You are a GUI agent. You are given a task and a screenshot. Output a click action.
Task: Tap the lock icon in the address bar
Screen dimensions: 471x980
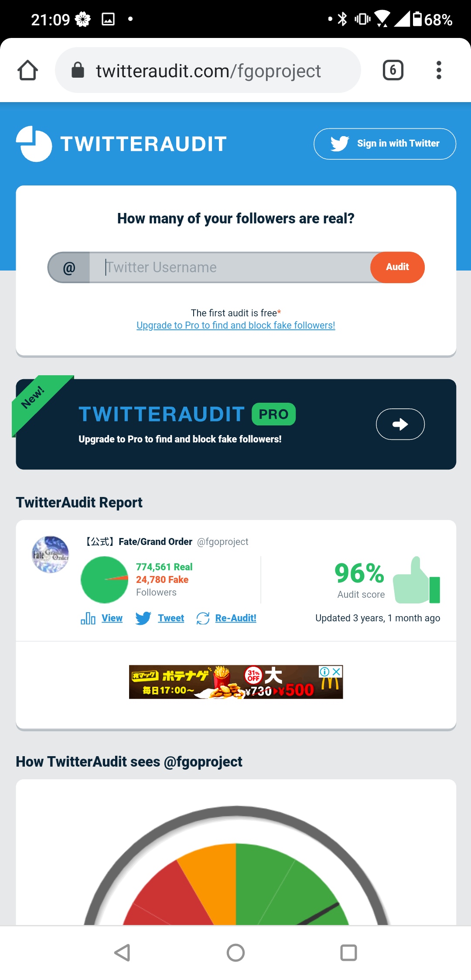click(78, 70)
